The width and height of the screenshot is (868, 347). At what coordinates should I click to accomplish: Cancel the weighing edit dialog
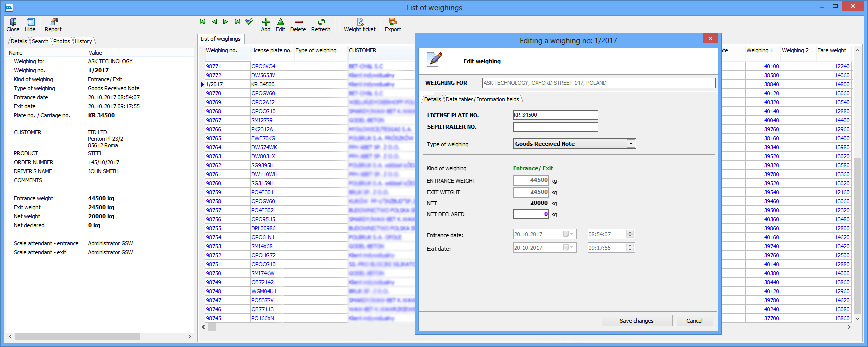[694, 321]
